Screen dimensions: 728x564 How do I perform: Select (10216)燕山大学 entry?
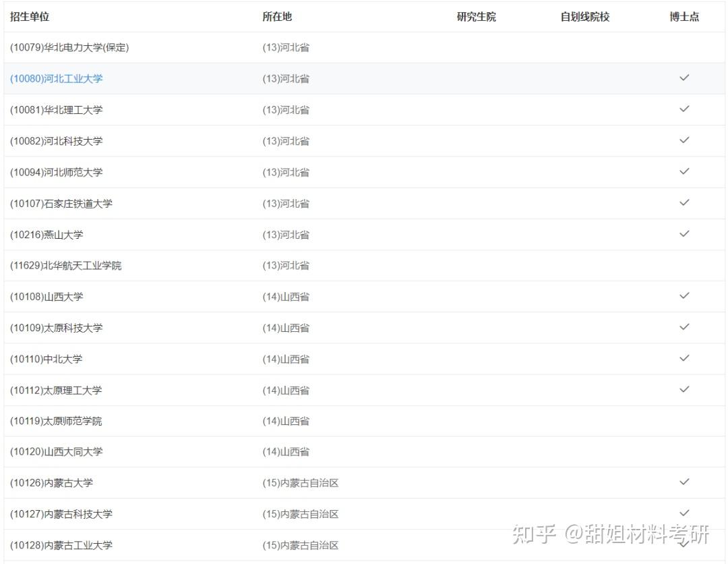coord(47,235)
